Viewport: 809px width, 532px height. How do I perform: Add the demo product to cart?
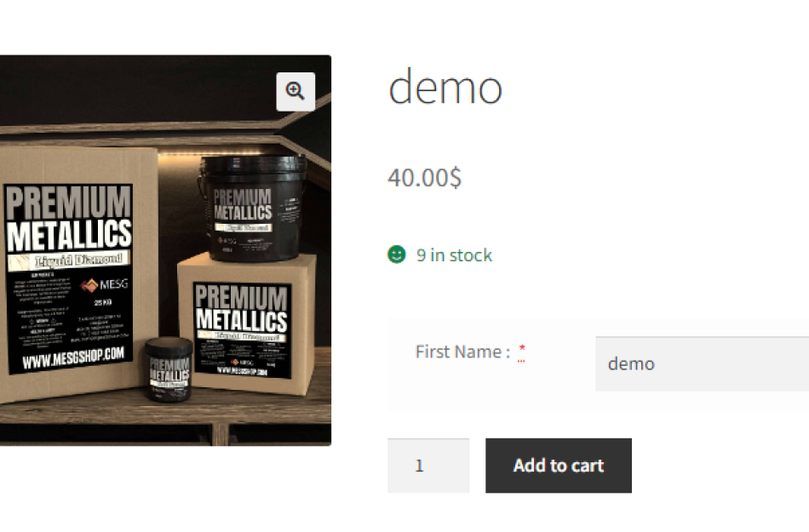pos(559,466)
